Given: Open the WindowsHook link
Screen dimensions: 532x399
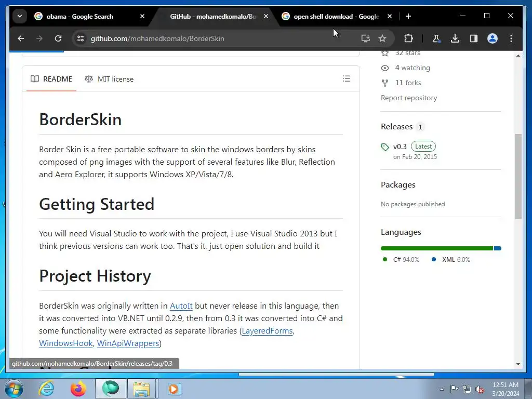Looking at the screenshot, I should pos(66,343).
